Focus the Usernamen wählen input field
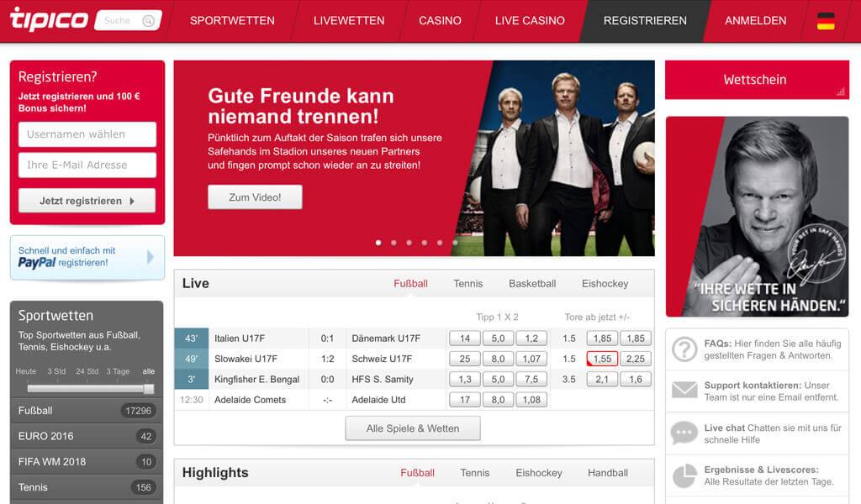Screen dimensions: 861x504 (x=87, y=134)
